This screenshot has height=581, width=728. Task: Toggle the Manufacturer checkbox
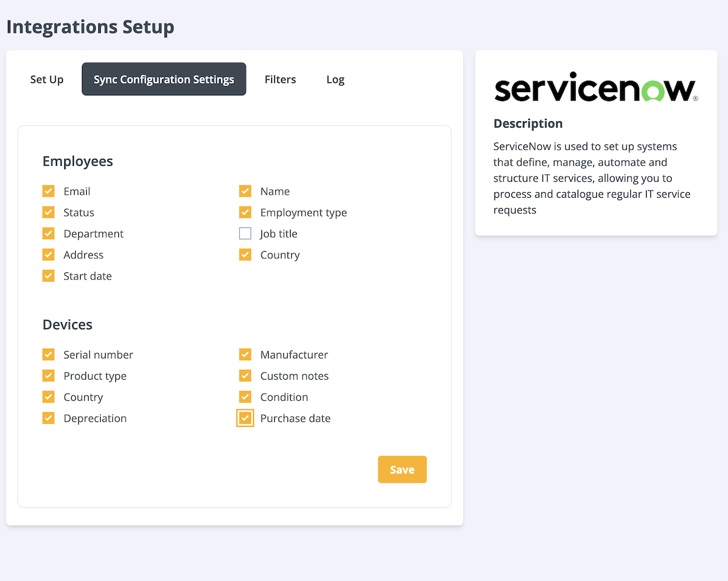coord(245,354)
